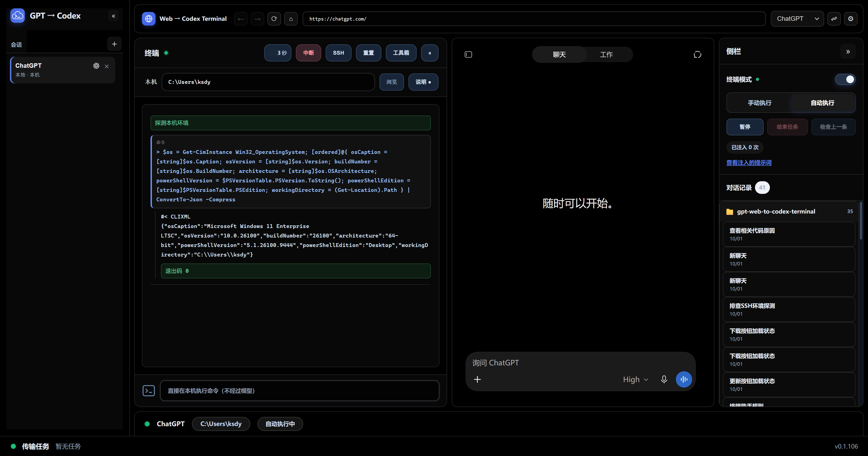Click the plus attachment icon in the chat box
Screen dimensions: 868x456
click(477, 380)
